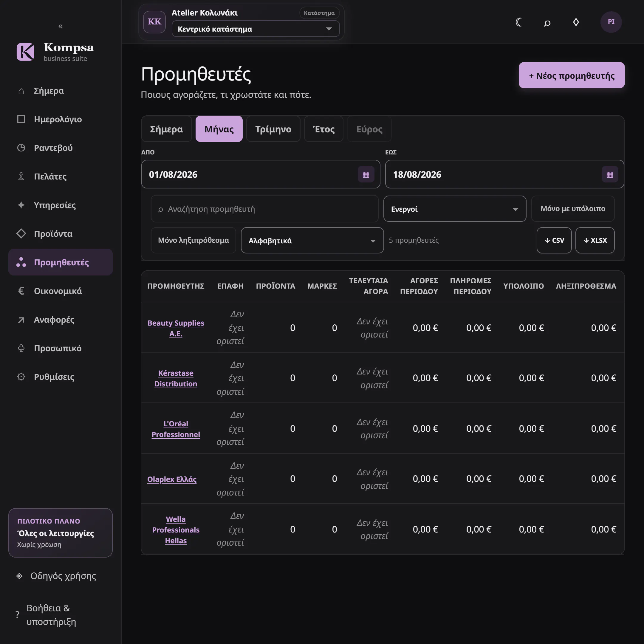Open Οικονομικά in the sidebar menu
This screenshot has width=644, height=644.
pyautogui.click(x=60, y=291)
